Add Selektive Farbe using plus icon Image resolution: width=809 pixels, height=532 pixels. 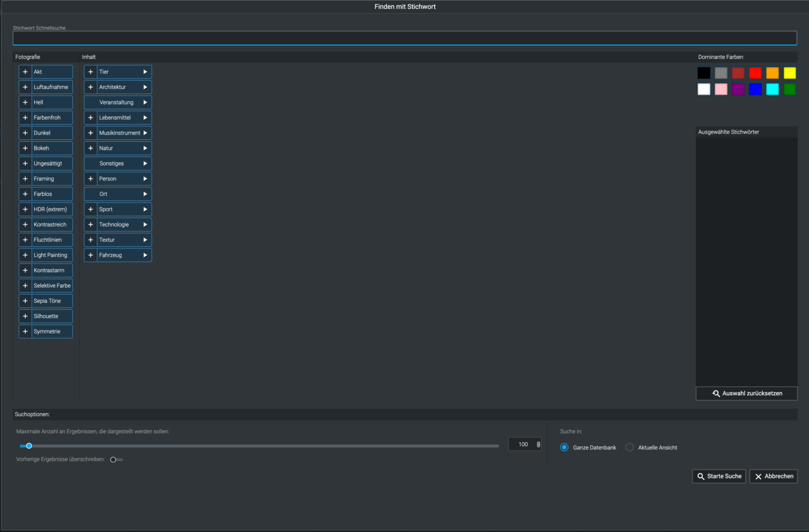[x=25, y=286]
